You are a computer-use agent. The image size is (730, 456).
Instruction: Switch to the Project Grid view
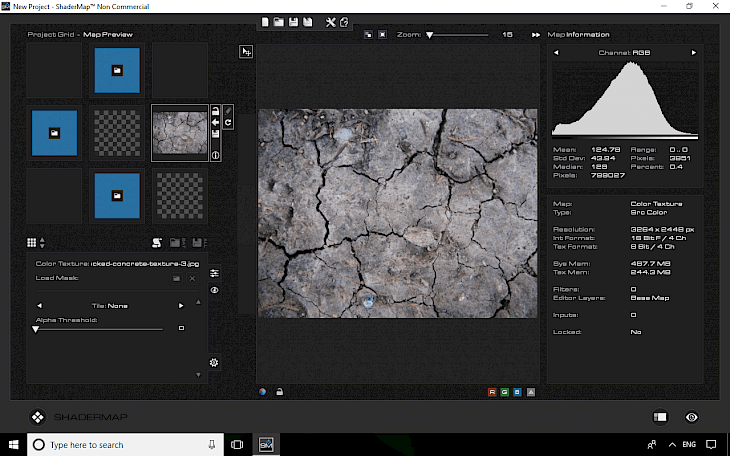pos(51,34)
